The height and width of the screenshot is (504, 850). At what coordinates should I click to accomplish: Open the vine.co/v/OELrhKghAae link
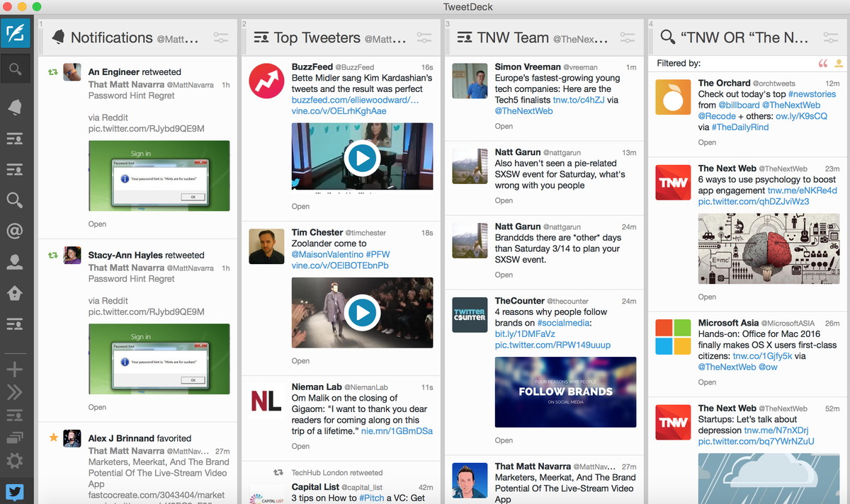point(339,111)
